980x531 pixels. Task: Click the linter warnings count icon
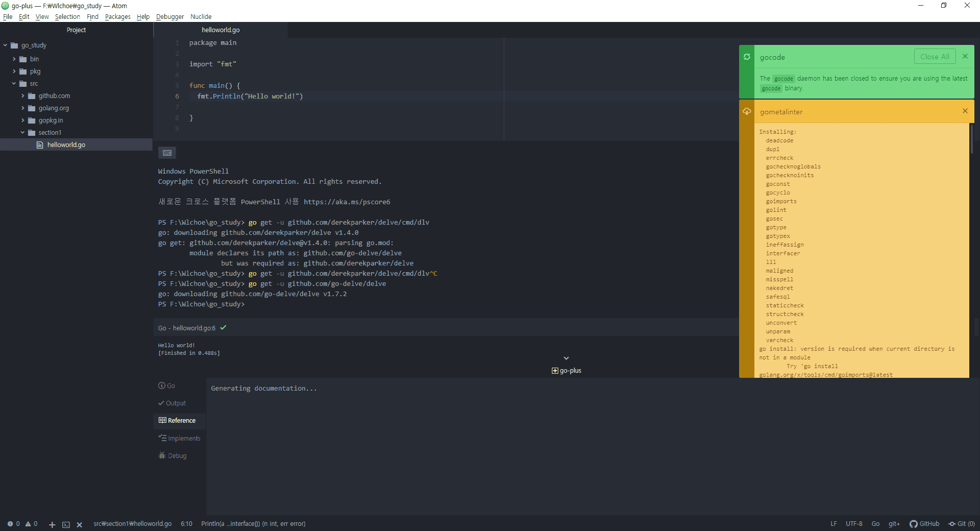[28, 524]
